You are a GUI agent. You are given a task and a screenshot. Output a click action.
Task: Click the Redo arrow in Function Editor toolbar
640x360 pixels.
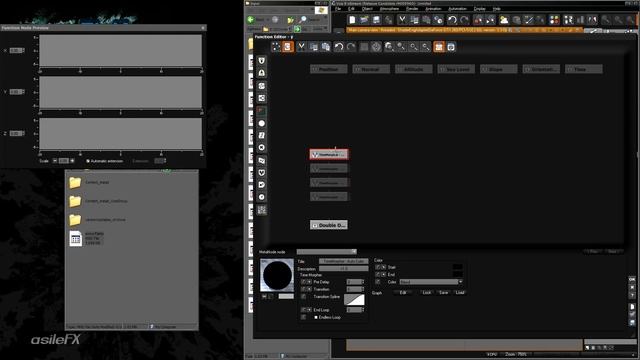(x=351, y=47)
